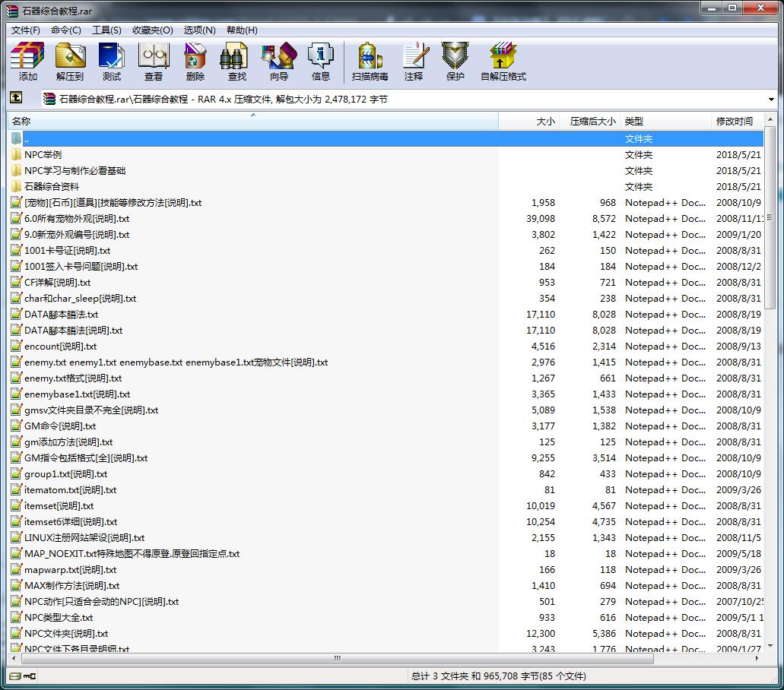Expand the address path dropdown arrow
The image size is (784, 690).
click(x=771, y=100)
